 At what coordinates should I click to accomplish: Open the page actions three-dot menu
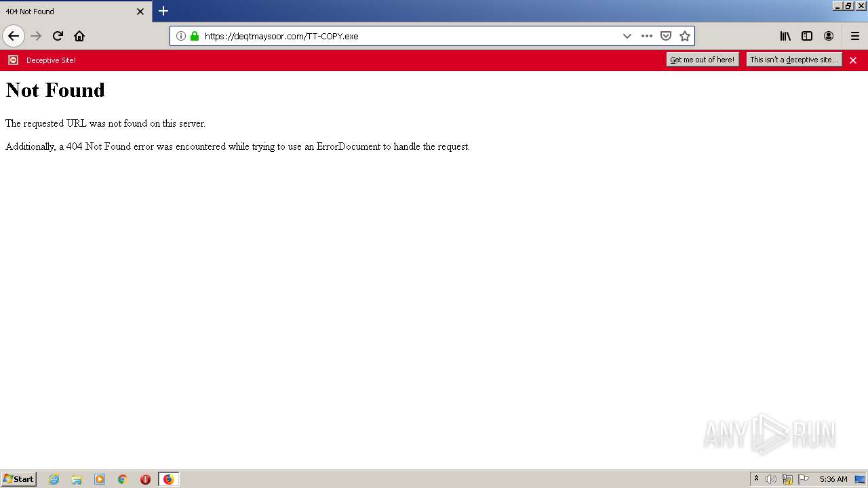tap(647, 36)
